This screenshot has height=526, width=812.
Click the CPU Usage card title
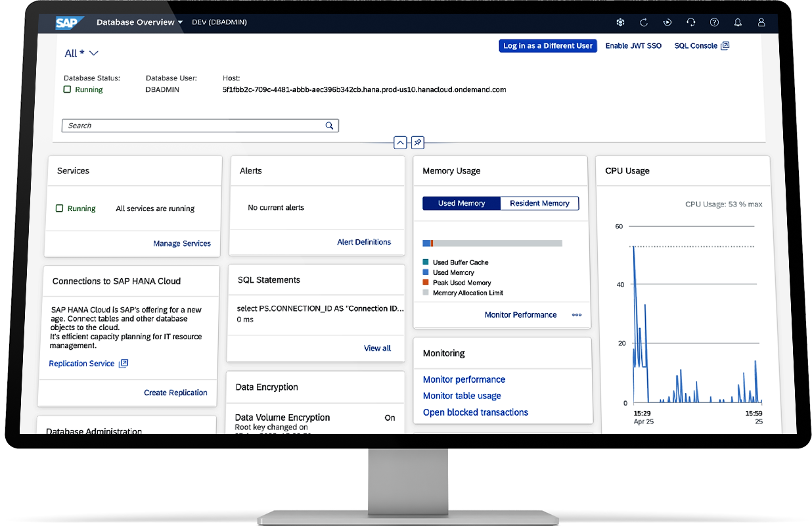pyautogui.click(x=627, y=171)
